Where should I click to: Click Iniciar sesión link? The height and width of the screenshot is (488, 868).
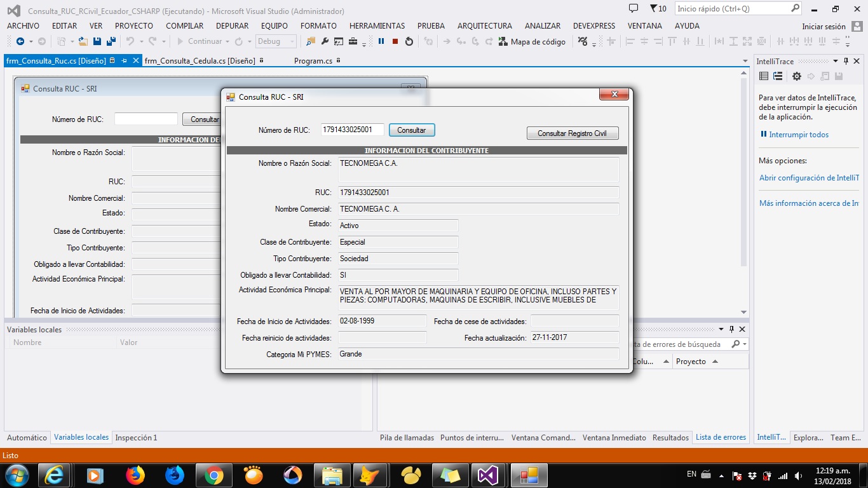(824, 27)
